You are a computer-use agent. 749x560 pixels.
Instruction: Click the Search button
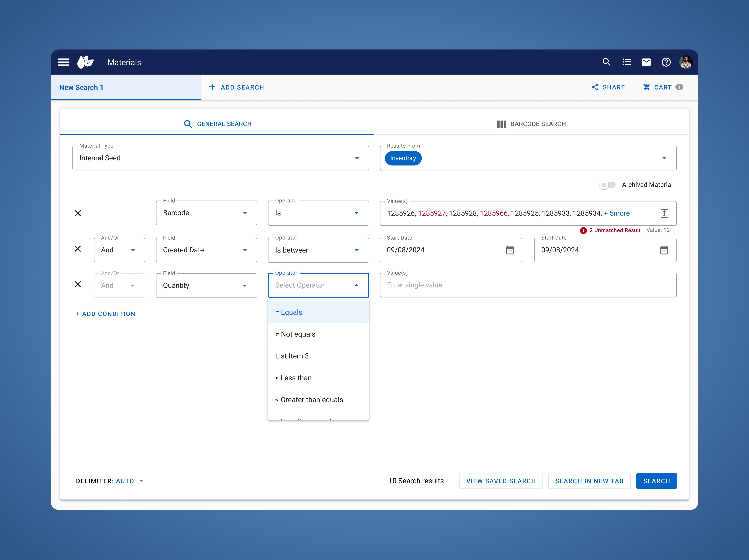[x=656, y=481]
